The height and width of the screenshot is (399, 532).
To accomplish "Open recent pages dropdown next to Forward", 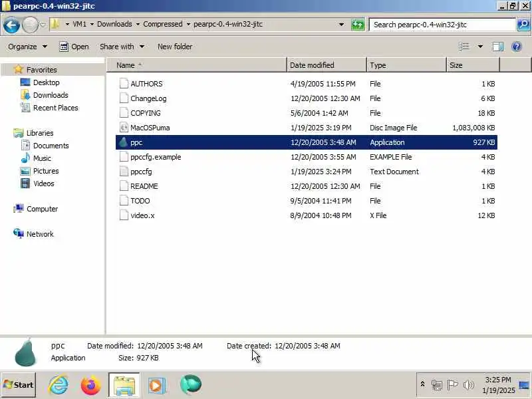I will pyautogui.click(x=43, y=25).
